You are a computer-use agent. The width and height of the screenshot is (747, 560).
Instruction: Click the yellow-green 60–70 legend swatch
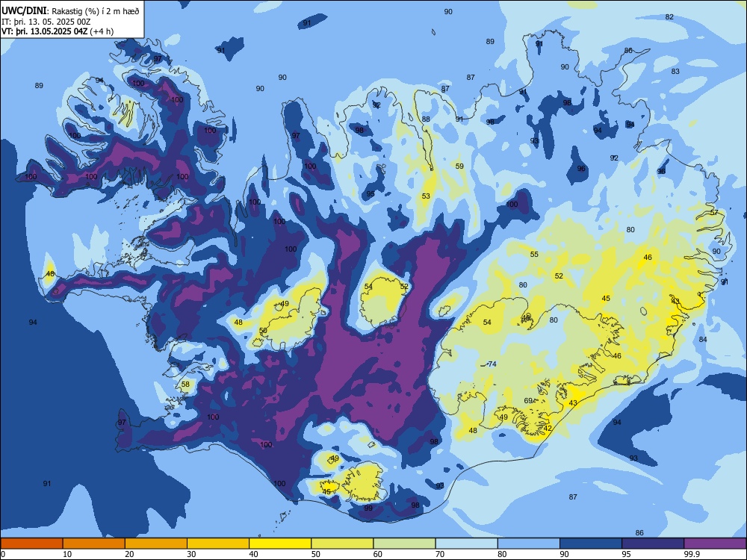[x=404, y=544]
